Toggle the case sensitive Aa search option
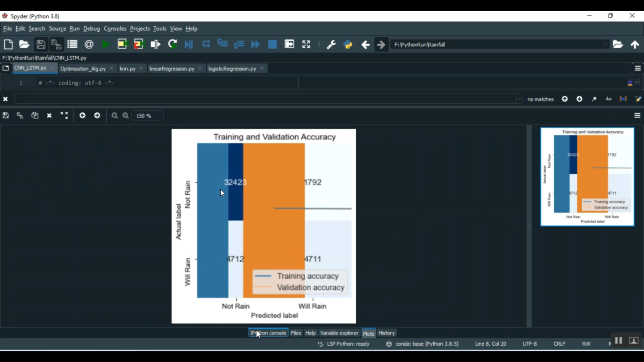 point(608,99)
